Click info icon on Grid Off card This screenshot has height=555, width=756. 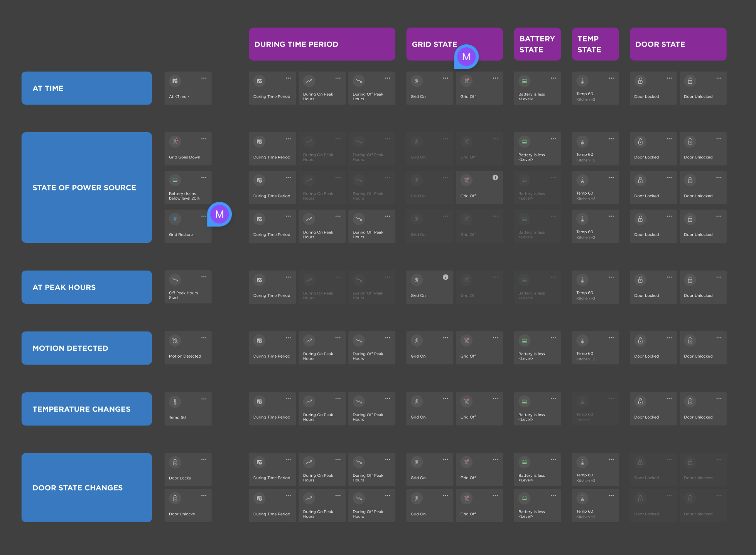pos(495,178)
